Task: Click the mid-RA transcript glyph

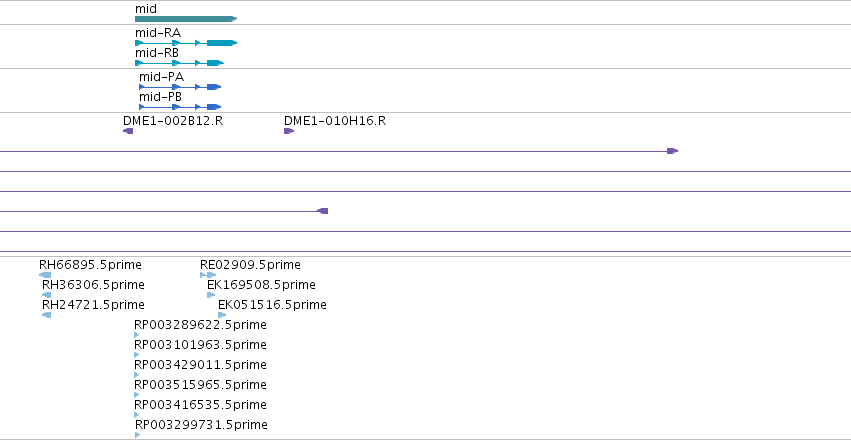Action: pyautogui.click(x=186, y=43)
